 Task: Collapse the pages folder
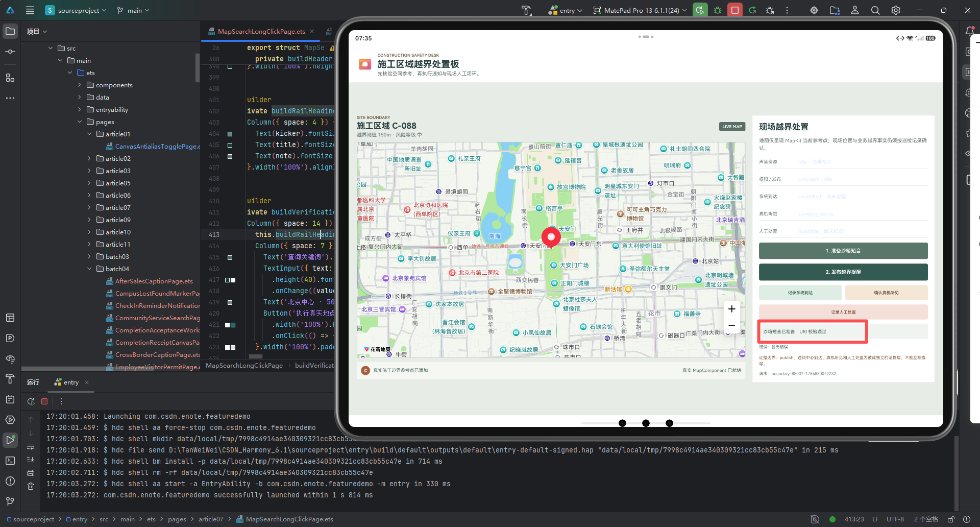click(x=80, y=122)
